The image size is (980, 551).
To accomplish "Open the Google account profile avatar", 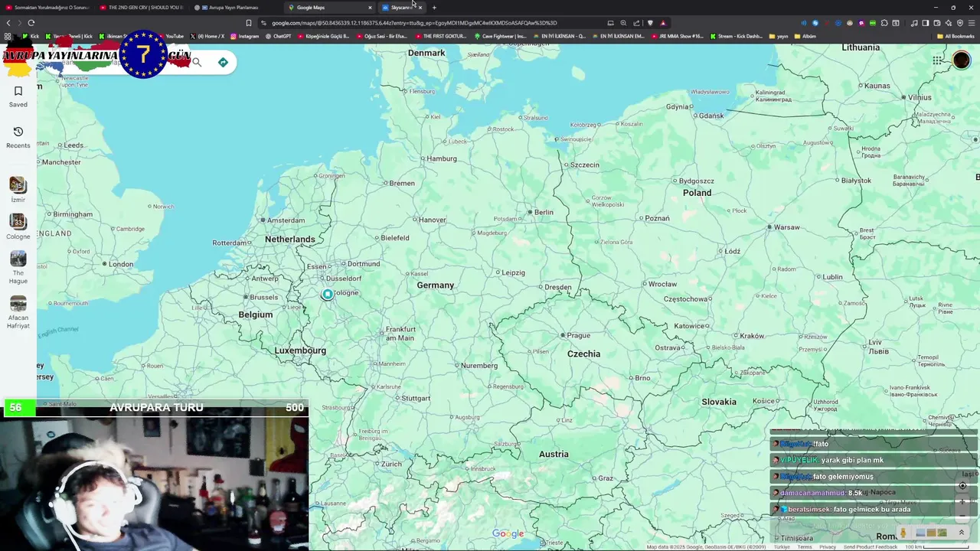I will (962, 60).
